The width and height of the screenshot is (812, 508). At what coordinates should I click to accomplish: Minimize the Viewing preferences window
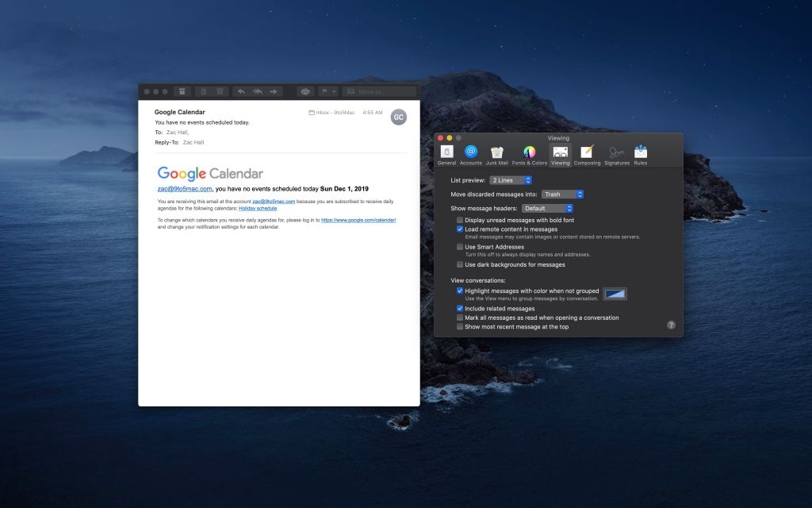[450, 138]
